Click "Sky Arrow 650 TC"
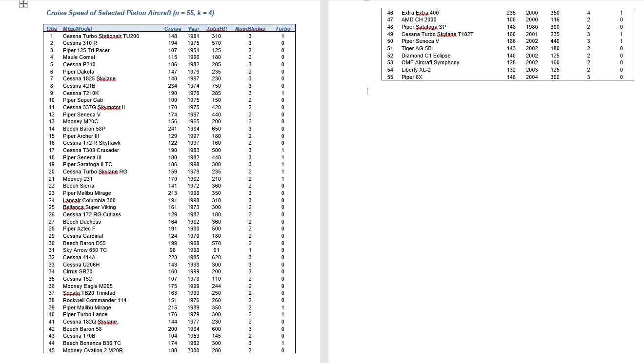This screenshot has height=363, width=644. 86,250
